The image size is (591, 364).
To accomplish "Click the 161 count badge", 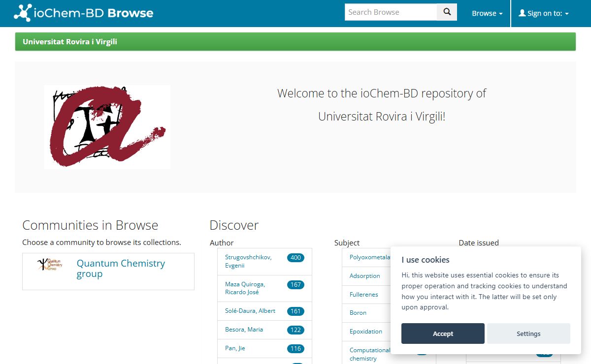I will [x=295, y=311].
